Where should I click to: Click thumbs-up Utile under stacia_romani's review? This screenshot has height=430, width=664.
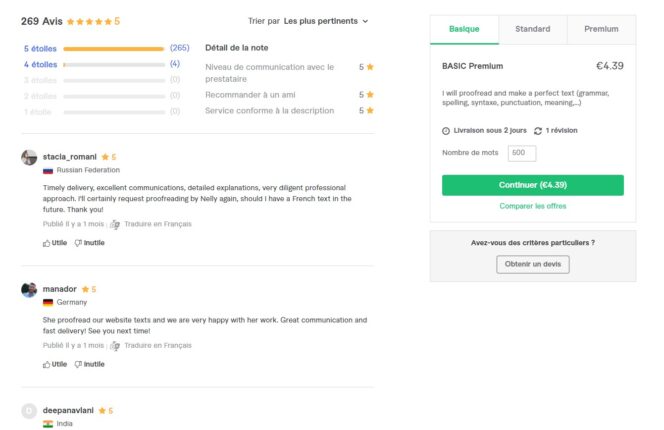(55, 243)
